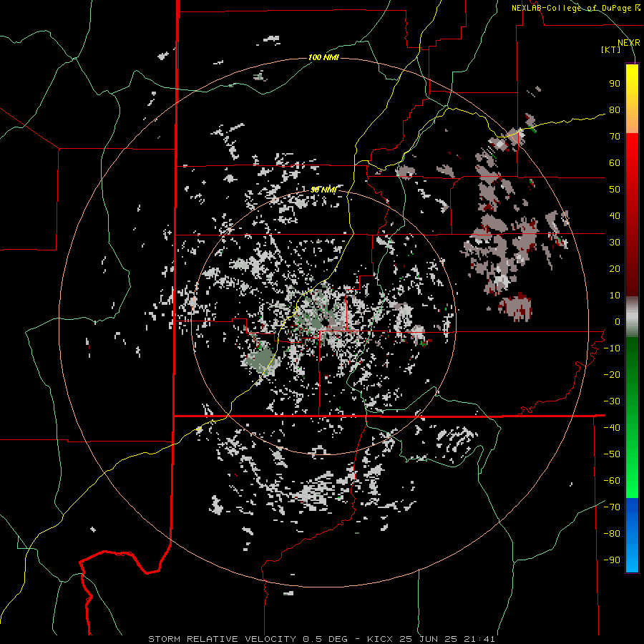Click the 60 value on velocity scale

click(x=615, y=163)
